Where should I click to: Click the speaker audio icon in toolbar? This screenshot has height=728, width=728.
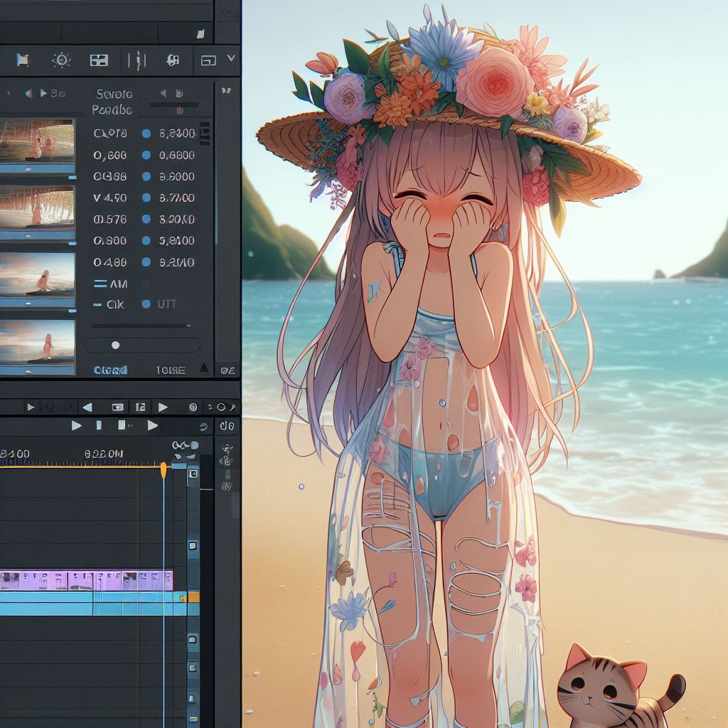point(171,60)
